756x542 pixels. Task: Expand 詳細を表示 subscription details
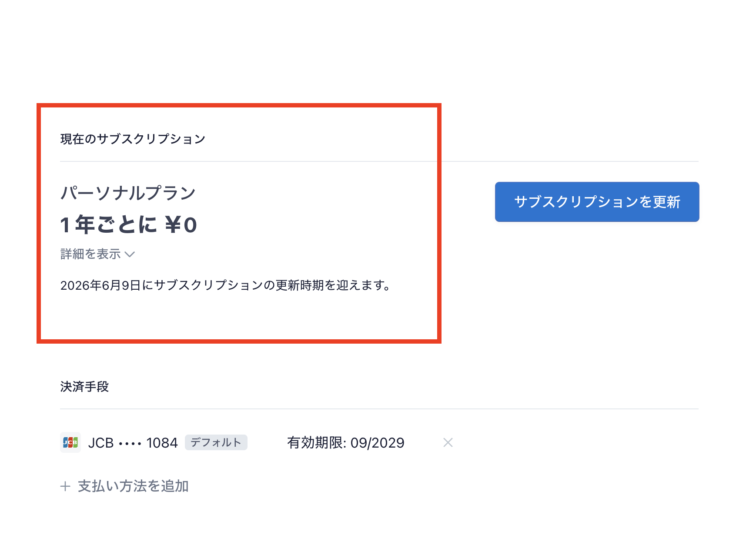[97, 254]
